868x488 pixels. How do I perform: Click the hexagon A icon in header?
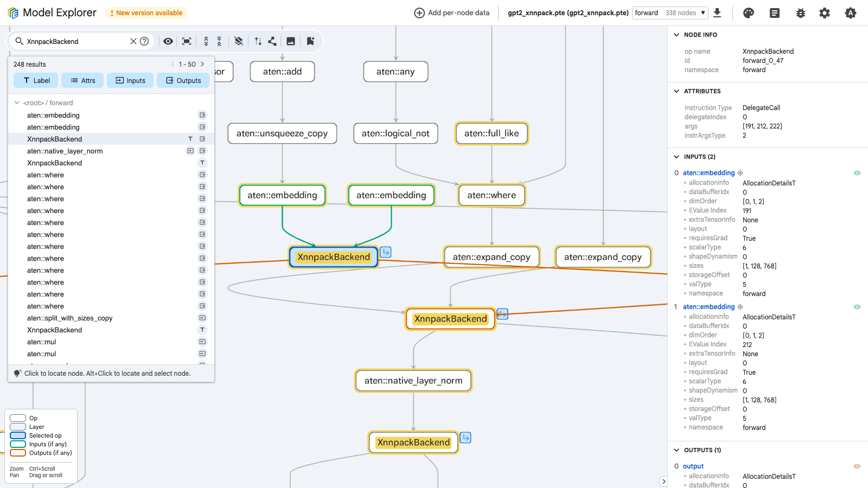click(851, 13)
